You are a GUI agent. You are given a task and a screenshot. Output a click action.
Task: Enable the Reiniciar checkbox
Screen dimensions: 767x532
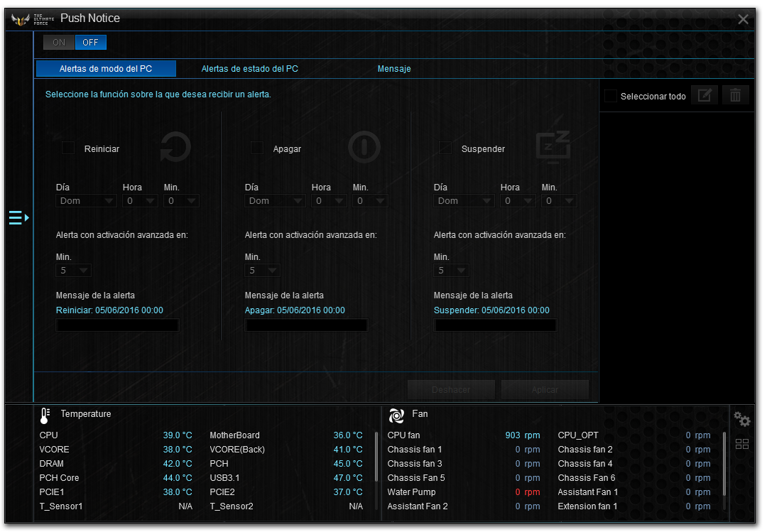point(68,148)
